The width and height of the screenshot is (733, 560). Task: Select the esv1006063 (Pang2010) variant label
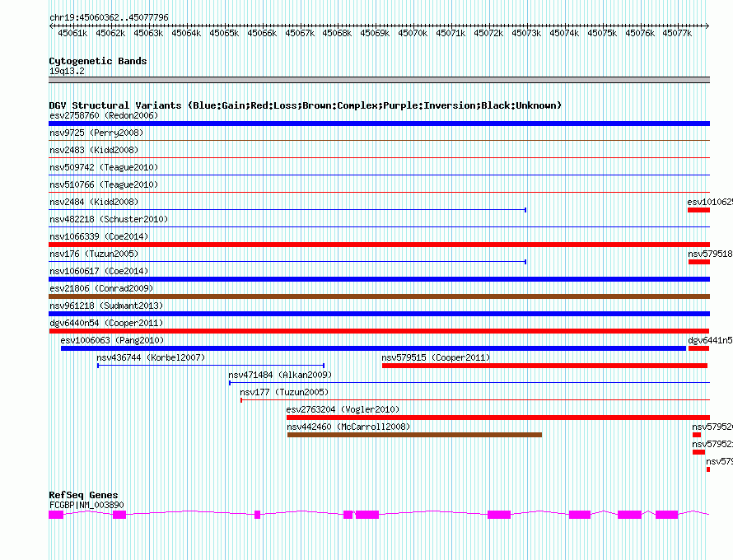click(112, 341)
